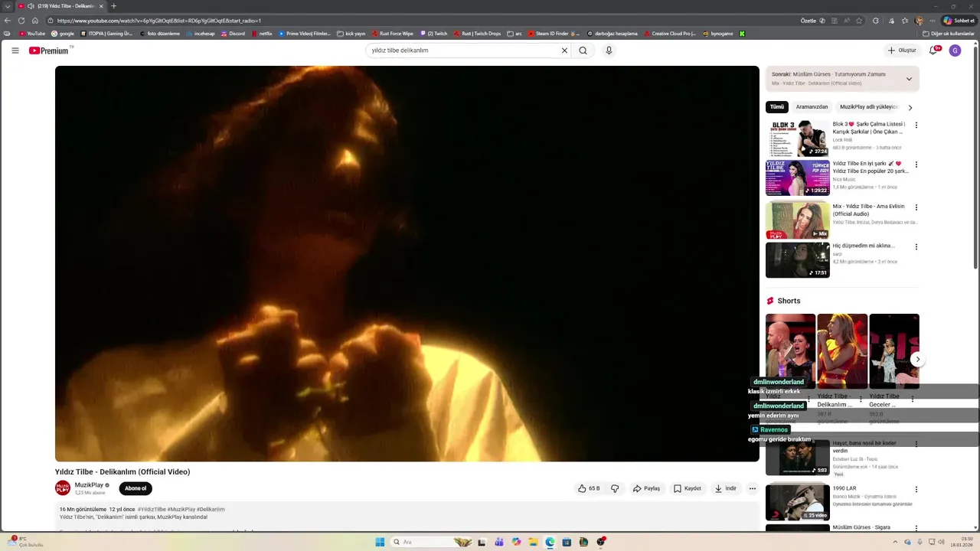The height and width of the screenshot is (551, 980).
Task: Like the video (65 B)
Action: tap(589, 488)
